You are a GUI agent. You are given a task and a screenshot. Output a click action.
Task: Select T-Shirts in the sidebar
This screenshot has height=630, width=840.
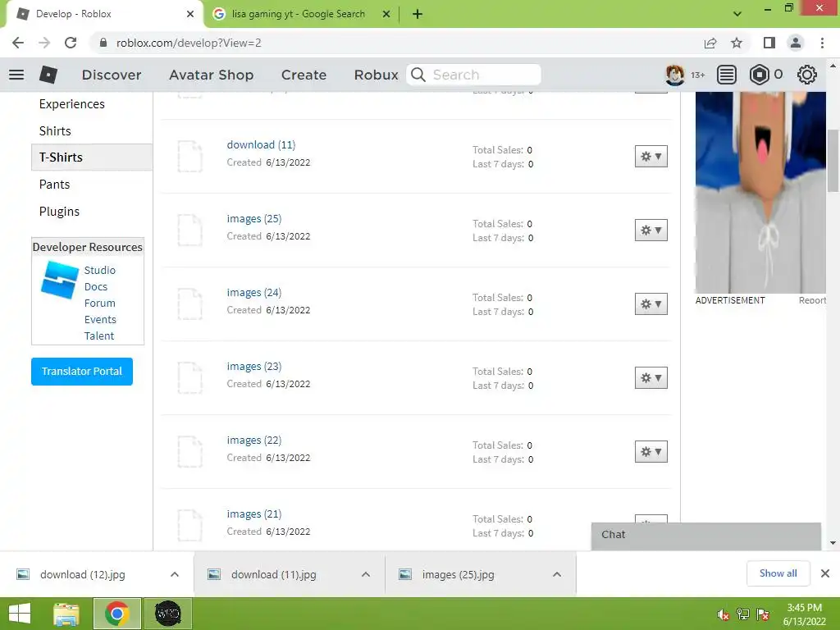pyautogui.click(x=92, y=157)
